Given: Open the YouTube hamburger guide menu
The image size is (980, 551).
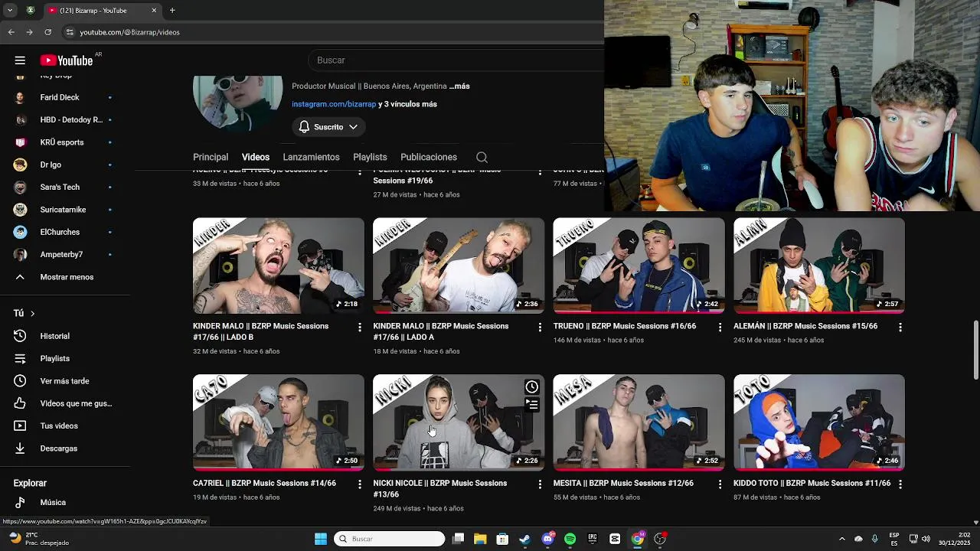Looking at the screenshot, I should pyautogui.click(x=20, y=60).
